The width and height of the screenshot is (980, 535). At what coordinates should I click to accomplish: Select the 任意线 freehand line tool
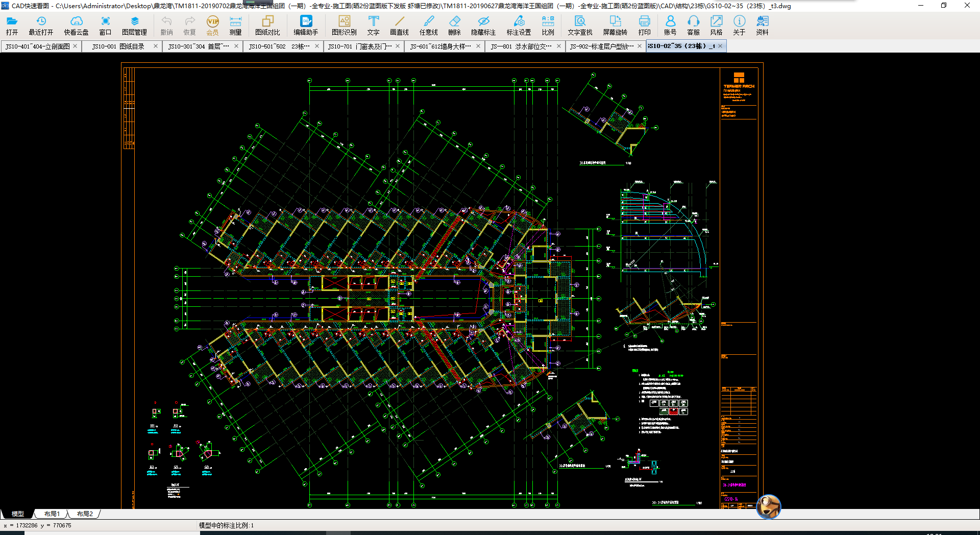click(x=428, y=26)
